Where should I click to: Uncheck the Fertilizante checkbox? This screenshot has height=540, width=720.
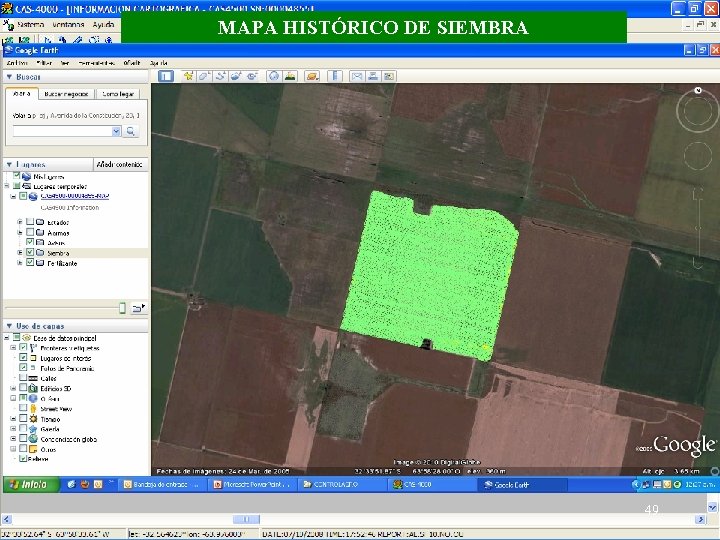(30, 263)
